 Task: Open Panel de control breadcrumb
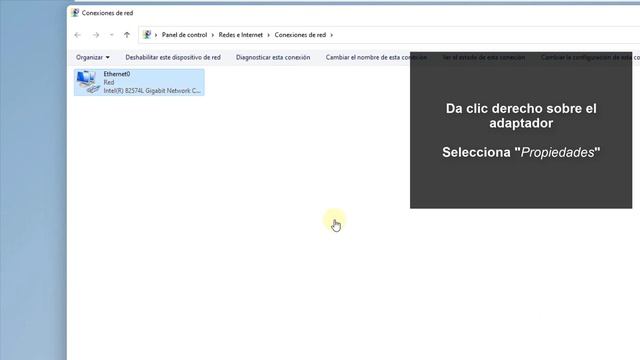(x=184, y=35)
